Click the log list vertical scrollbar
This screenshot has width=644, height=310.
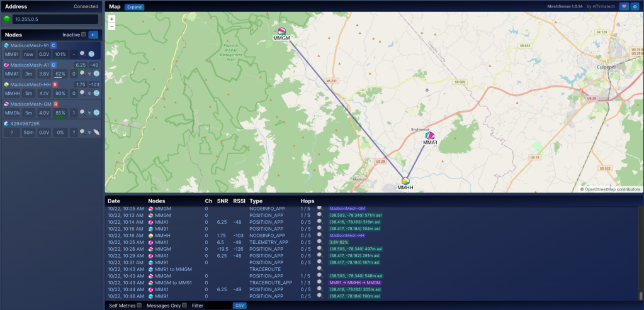[640, 252]
